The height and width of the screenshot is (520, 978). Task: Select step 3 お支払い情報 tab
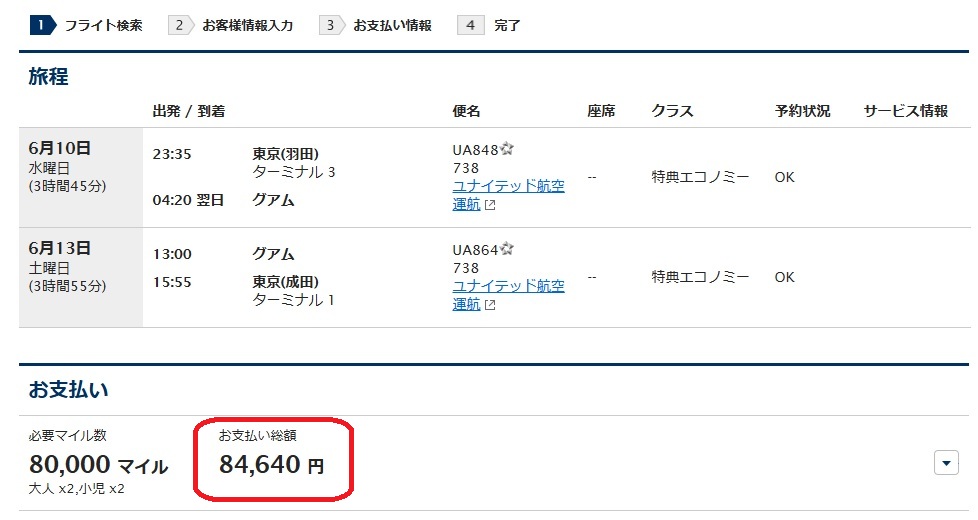pos(376,25)
